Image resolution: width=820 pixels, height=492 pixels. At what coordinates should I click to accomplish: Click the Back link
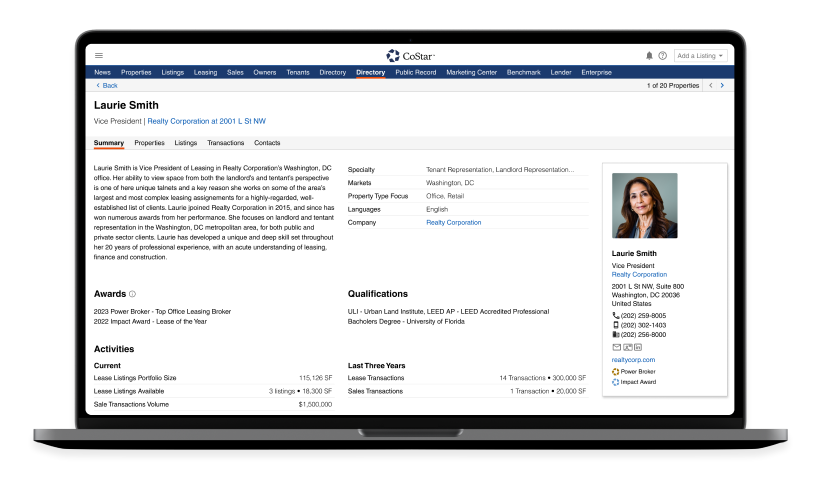coord(107,86)
